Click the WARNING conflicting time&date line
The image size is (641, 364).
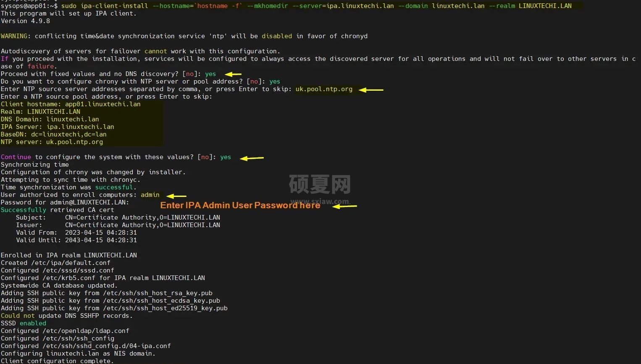[184, 36]
